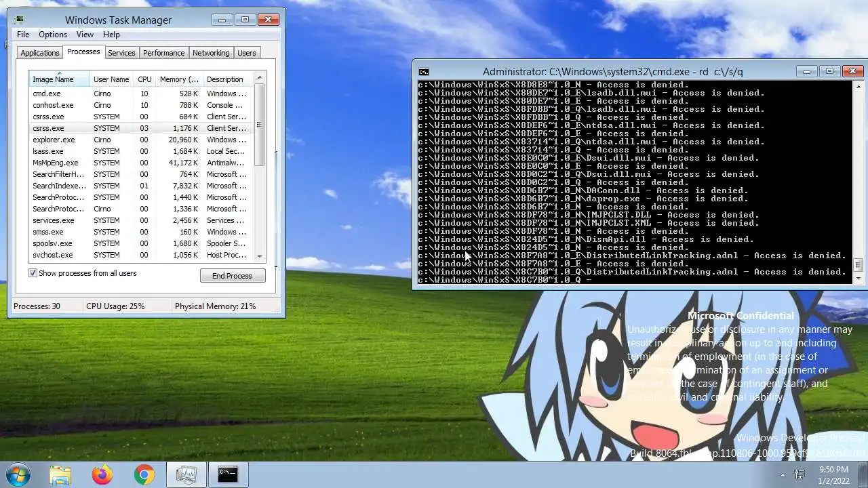This screenshot has height=488, width=868.
Task: Click the Task Manager title bar icon
Action: 19,20
